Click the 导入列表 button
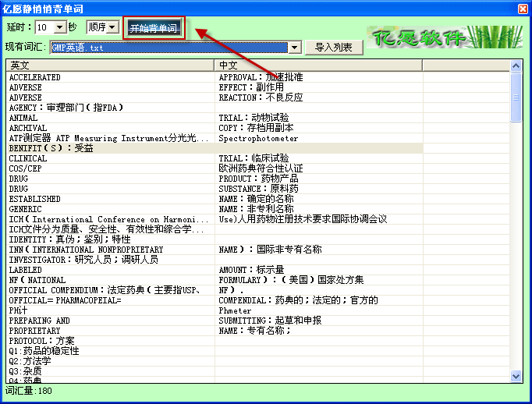This screenshot has width=532, height=404. (x=334, y=47)
